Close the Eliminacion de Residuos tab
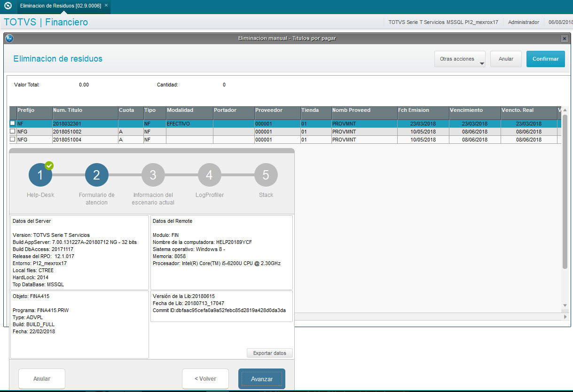The width and height of the screenshot is (573, 392). point(106,6)
